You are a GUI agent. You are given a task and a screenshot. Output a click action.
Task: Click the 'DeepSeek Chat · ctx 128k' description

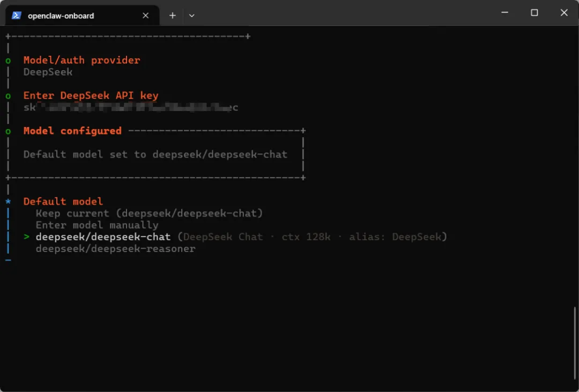pyautogui.click(x=257, y=237)
